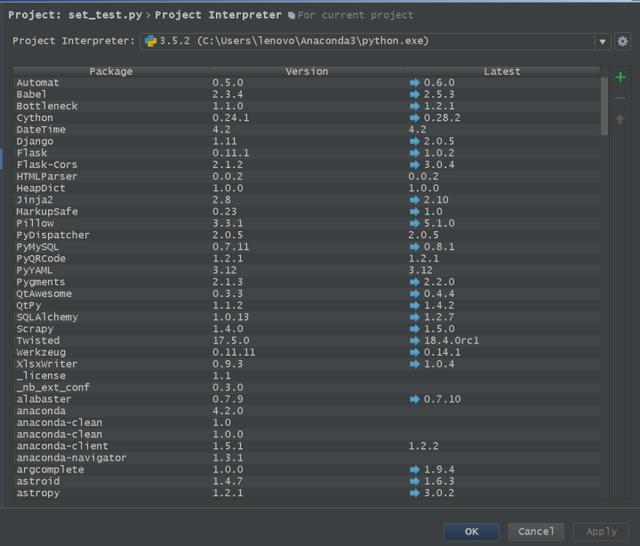Screen dimensions: 640x546
Task: Click the minus uninstall package icon
Action: tap(621, 98)
